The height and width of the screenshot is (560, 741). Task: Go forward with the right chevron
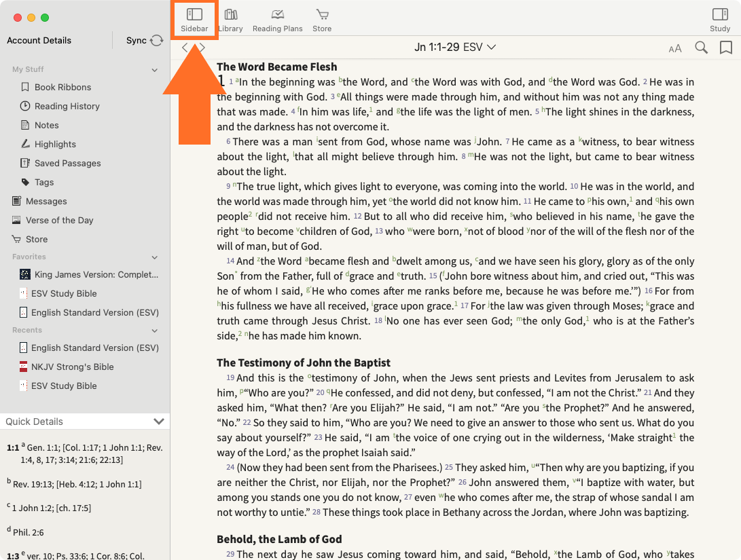tap(202, 48)
